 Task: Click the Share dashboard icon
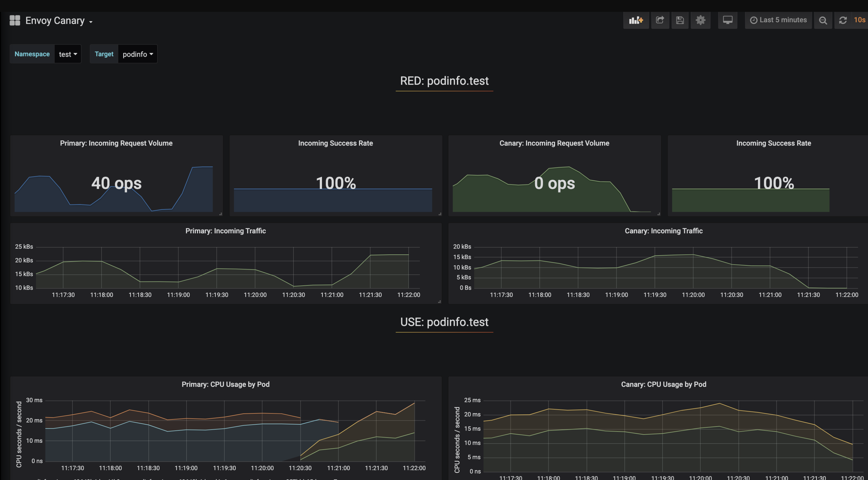coord(660,20)
